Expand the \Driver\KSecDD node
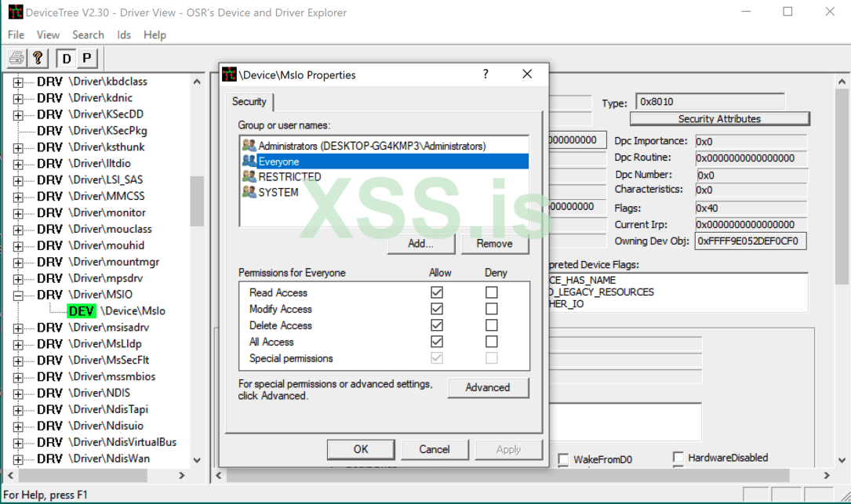This screenshot has width=851, height=504. click(x=18, y=115)
